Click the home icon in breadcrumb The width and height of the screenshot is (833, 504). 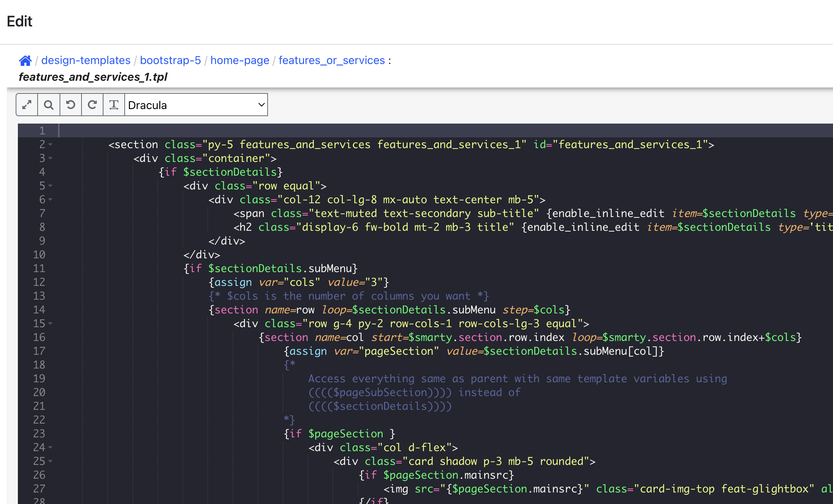(x=25, y=60)
